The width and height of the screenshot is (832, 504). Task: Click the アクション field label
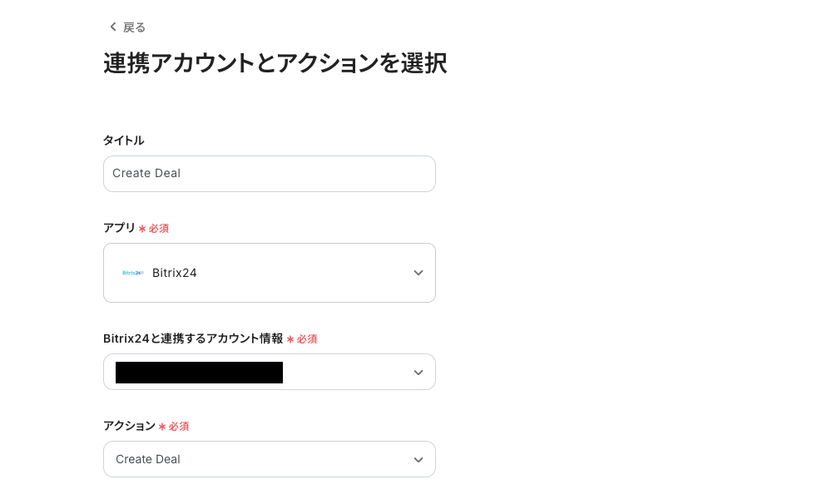[129, 426]
